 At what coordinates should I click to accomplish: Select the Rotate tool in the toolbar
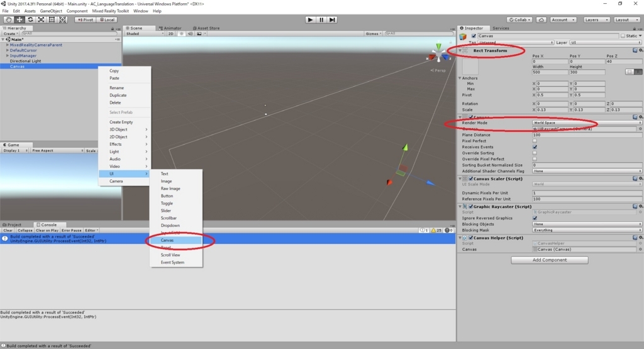coord(30,19)
